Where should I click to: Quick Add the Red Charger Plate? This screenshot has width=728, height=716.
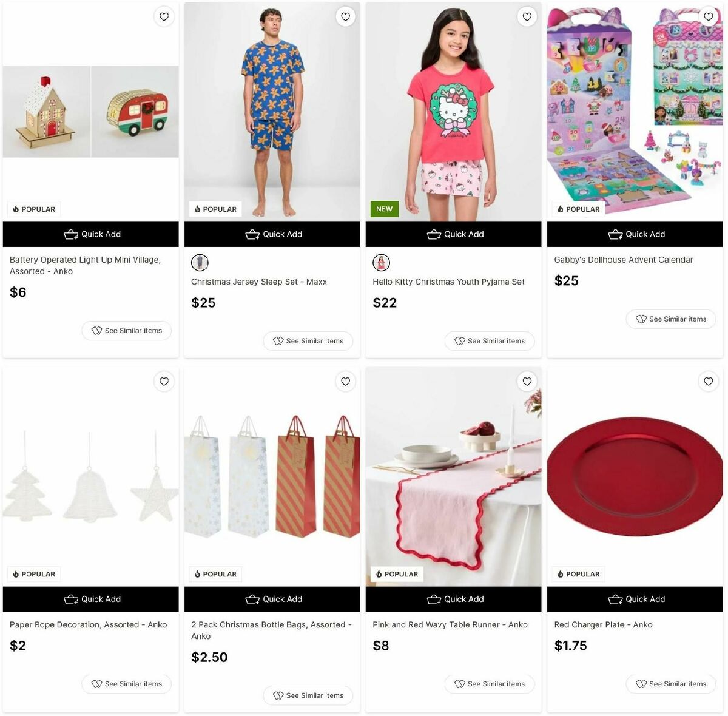pos(635,599)
